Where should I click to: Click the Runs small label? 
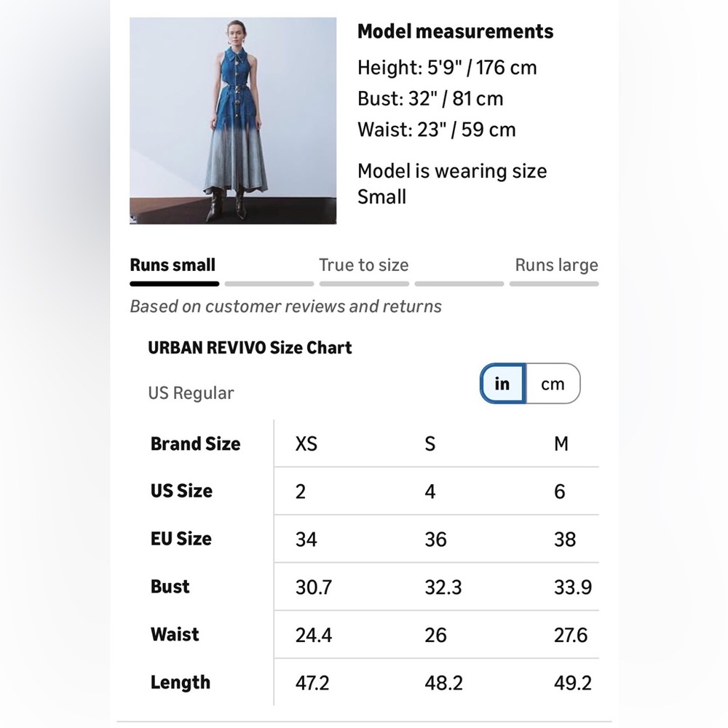coord(173,265)
